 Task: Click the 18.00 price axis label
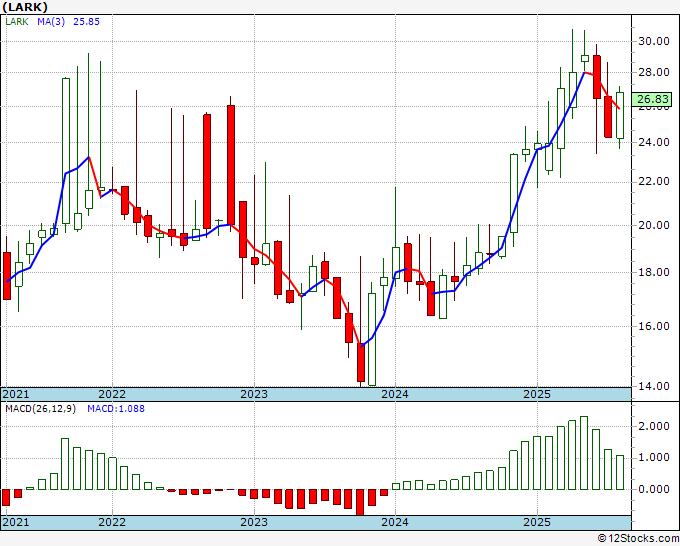(654, 272)
